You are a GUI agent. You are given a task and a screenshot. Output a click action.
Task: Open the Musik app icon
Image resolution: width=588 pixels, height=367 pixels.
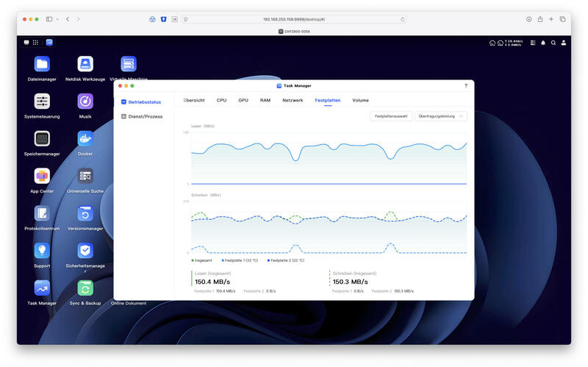(85, 101)
